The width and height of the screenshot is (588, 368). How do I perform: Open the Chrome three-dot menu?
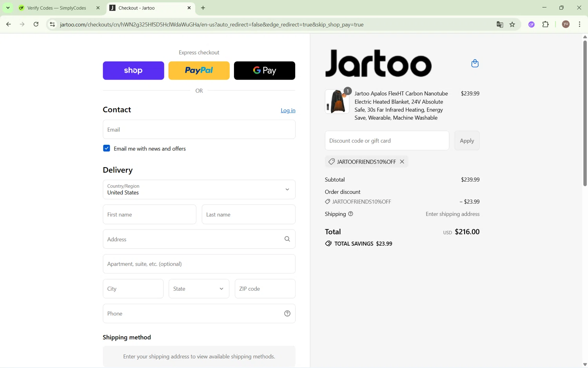pyautogui.click(x=580, y=24)
